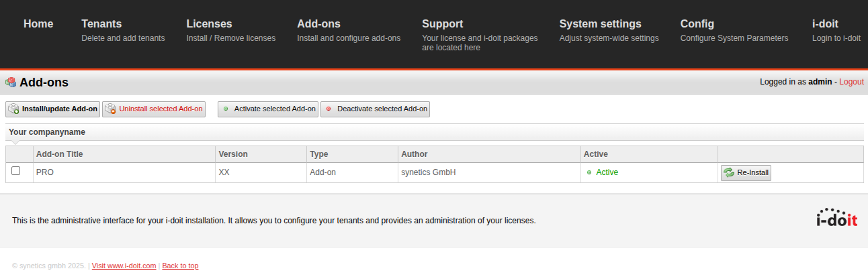Click the green Activate selected Add-on dot
868x279 pixels.
coord(226,109)
